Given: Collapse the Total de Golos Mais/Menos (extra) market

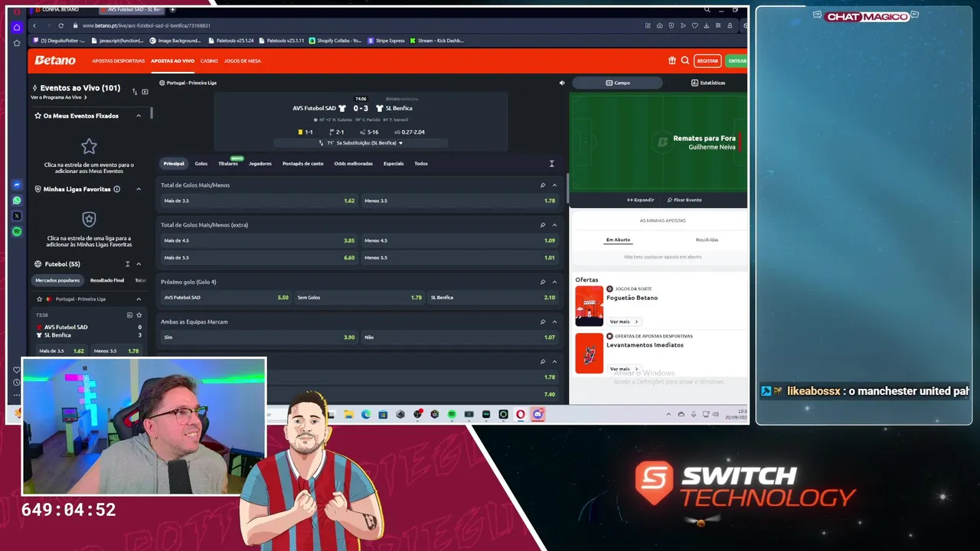Looking at the screenshot, I should pyautogui.click(x=554, y=225).
